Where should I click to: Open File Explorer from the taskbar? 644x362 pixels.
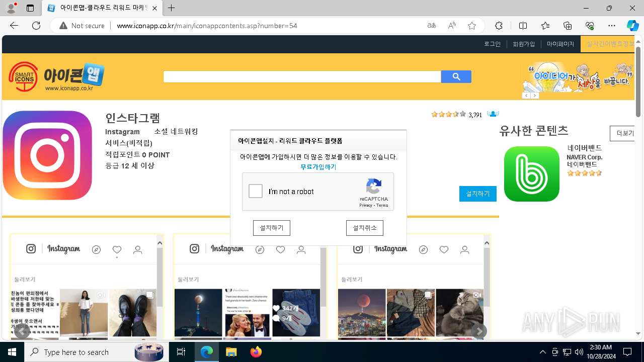click(231, 352)
